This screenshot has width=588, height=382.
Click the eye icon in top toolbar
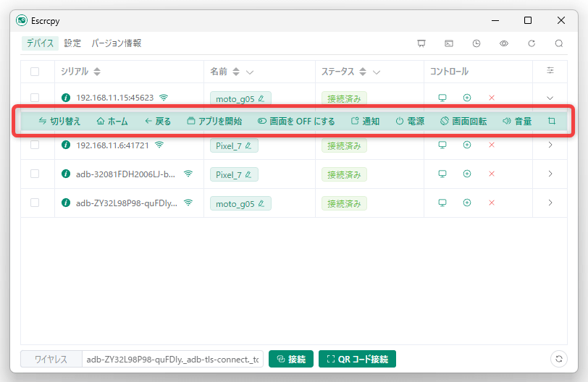point(504,43)
